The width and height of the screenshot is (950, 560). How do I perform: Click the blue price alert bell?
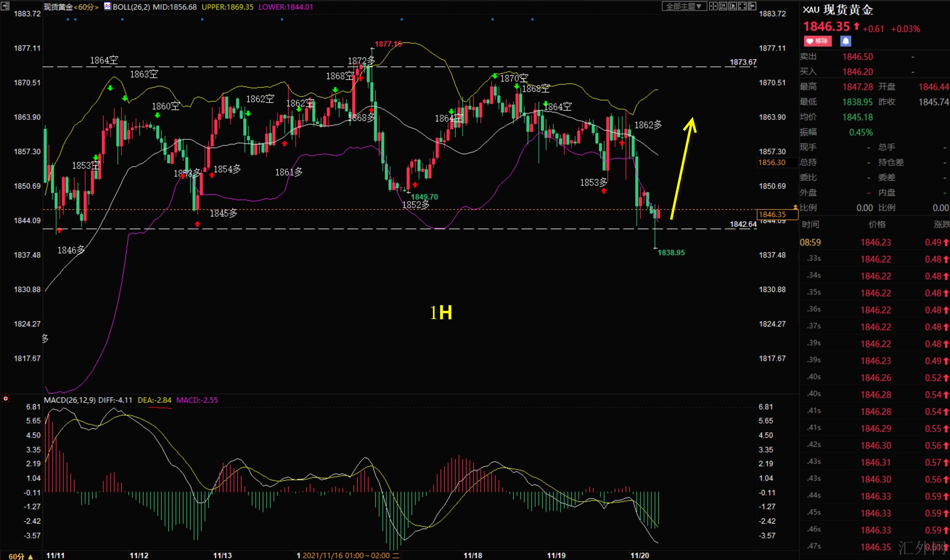pos(846,41)
